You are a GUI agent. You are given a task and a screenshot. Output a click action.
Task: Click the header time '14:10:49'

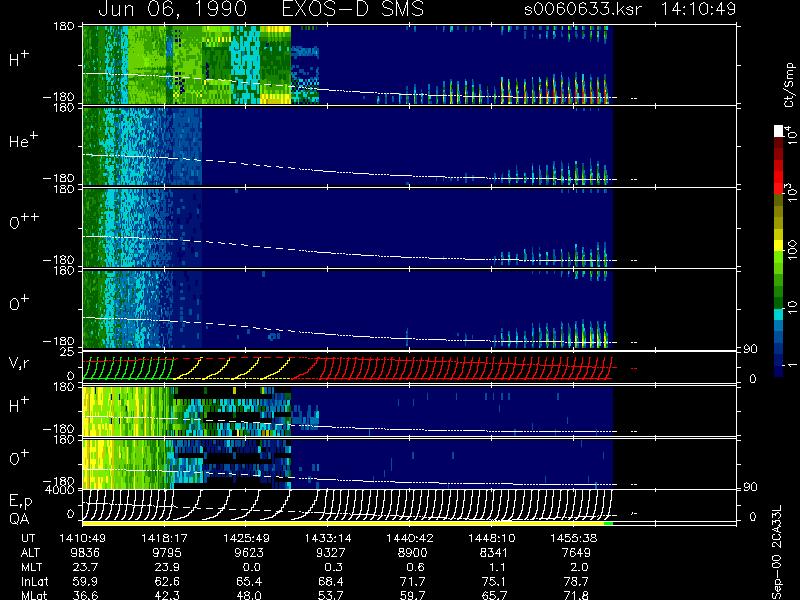tap(698, 9)
